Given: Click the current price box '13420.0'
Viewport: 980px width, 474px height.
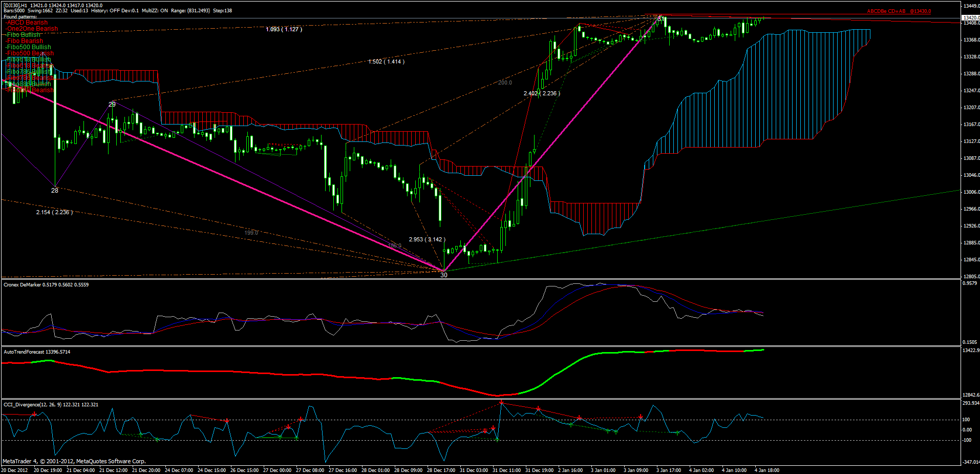Looking at the screenshot, I should click(x=971, y=17).
